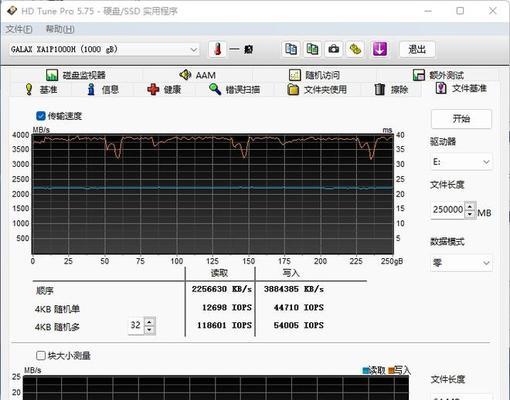Maximize the HD Tune Pro window
This screenshot has height=400, width=510.
460,11
